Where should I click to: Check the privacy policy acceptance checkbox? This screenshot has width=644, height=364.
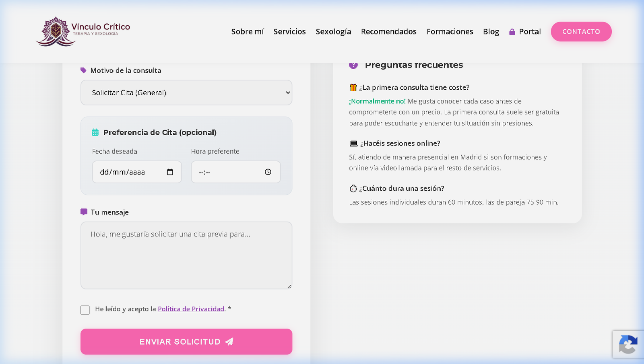85,310
